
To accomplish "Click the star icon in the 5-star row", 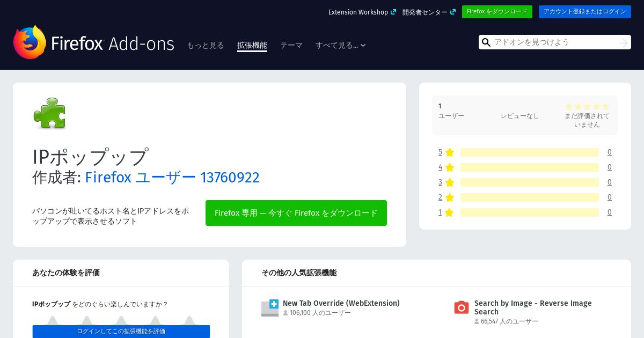I will coord(450,152).
